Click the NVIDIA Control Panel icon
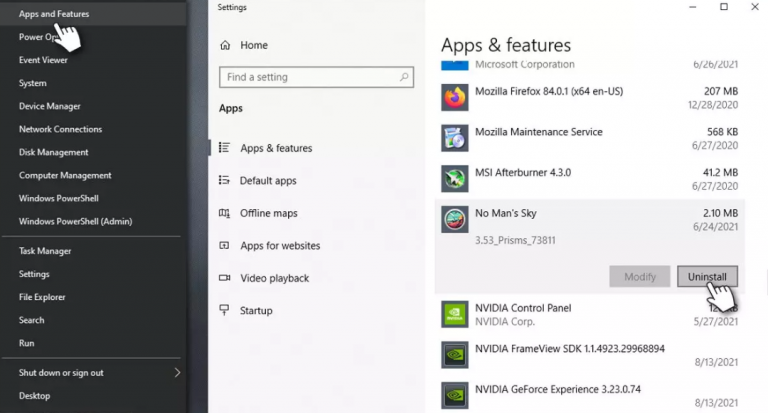 pyautogui.click(x=455, y=314)
